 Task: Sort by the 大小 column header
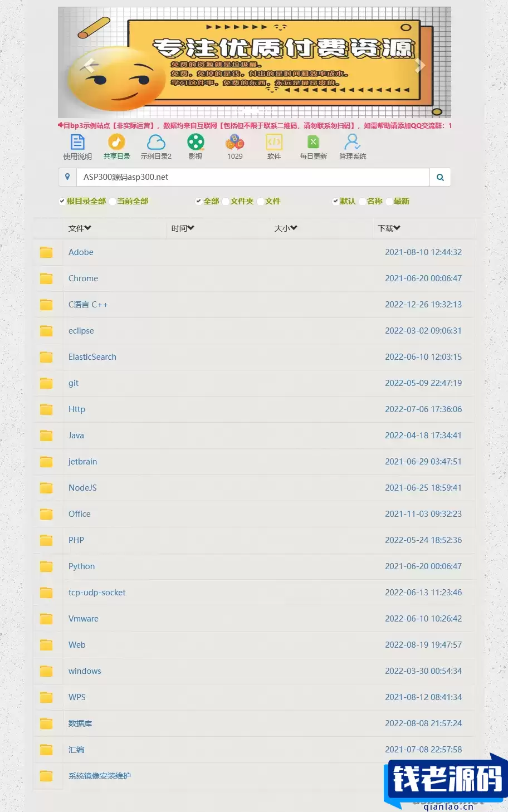pos(286,228)
